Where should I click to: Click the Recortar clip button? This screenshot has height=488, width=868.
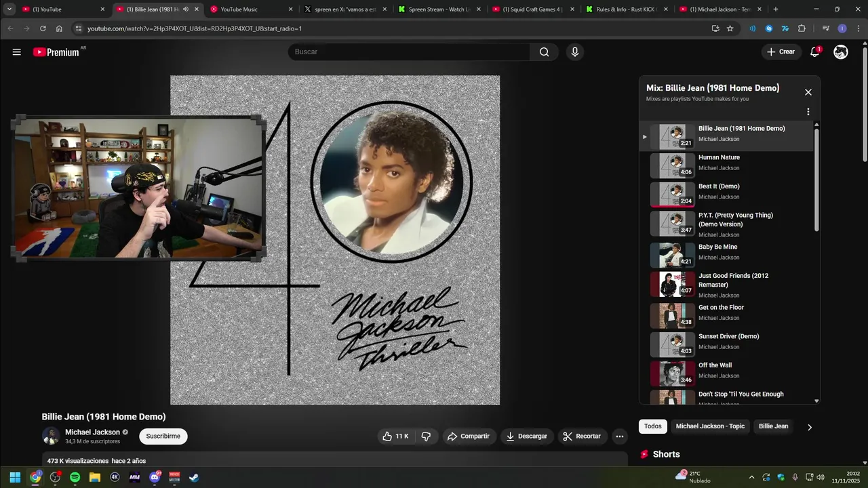pyautogui.click(x=583, y=436)
